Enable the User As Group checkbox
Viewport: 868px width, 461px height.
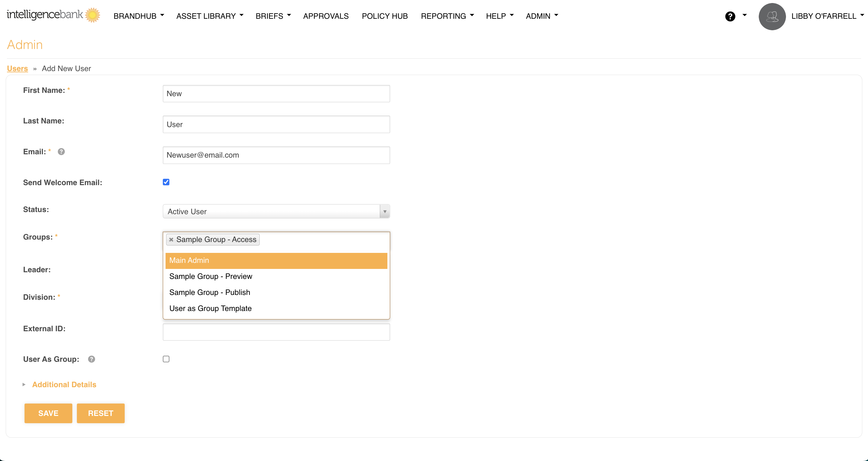click(x=166, y=359)
